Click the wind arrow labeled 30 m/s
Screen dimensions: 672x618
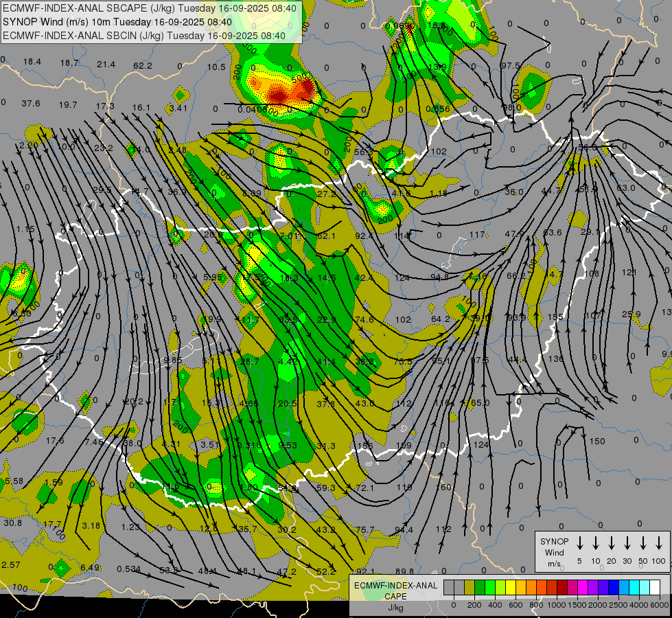point(627,543)
